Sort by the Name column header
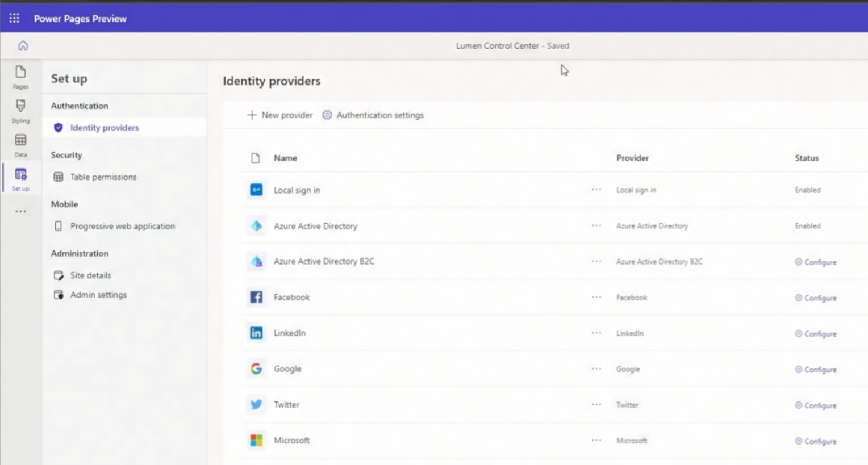The width and height of the screenshot is (868, 465). point(285,158)
